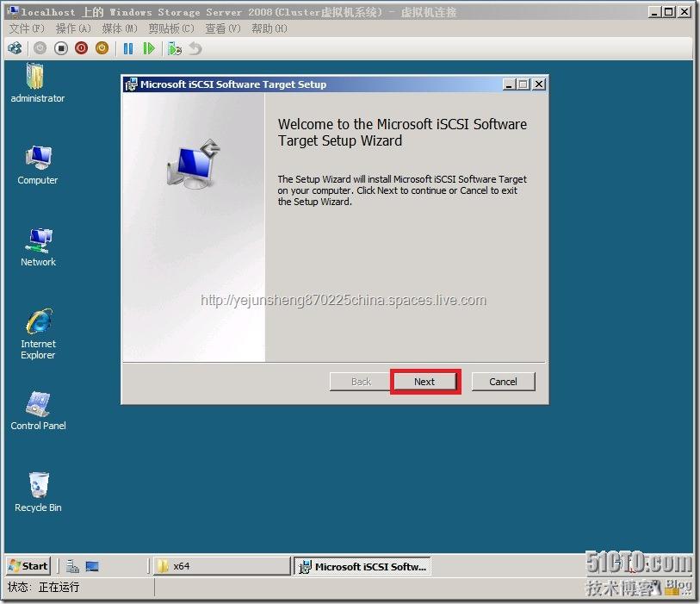Click the green Reset/Resume toolbar icon
The image size is (700, 604).
tap(149, 48)
